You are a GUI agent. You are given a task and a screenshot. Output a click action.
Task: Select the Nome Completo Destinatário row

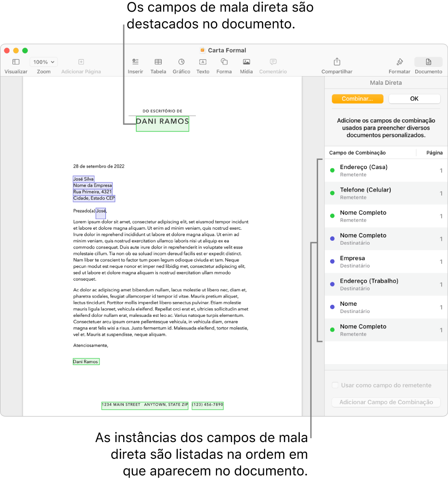coord(386,239)
